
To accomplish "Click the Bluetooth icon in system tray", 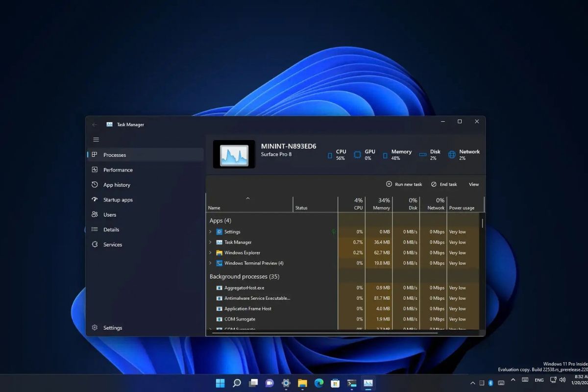I will [491, 383].
